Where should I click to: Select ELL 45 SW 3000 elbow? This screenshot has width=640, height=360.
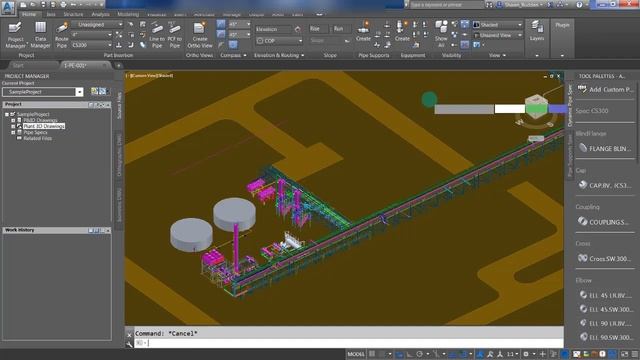pyautogui.click(x=606, y=309)
